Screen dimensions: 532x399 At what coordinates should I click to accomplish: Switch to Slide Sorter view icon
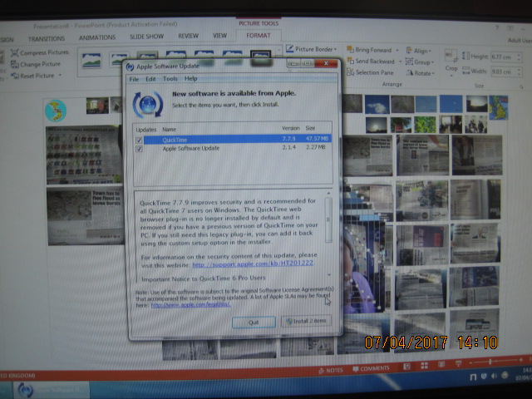pyautogui.click(x=424, y=366)
